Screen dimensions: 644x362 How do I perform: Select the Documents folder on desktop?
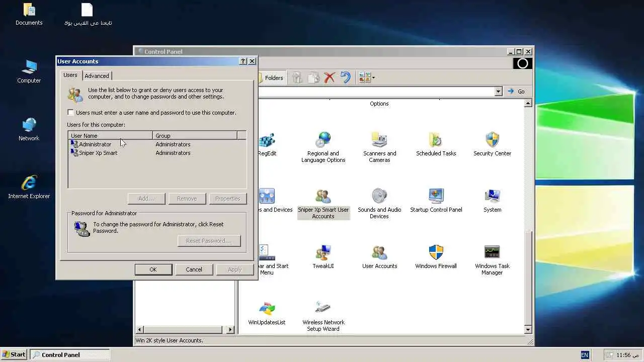(29, 14)
